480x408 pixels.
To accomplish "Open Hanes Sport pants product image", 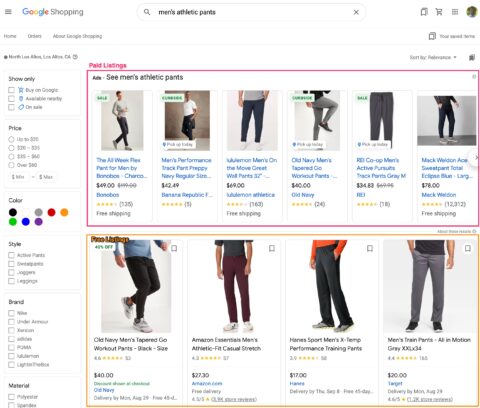I will click(332, 286).
